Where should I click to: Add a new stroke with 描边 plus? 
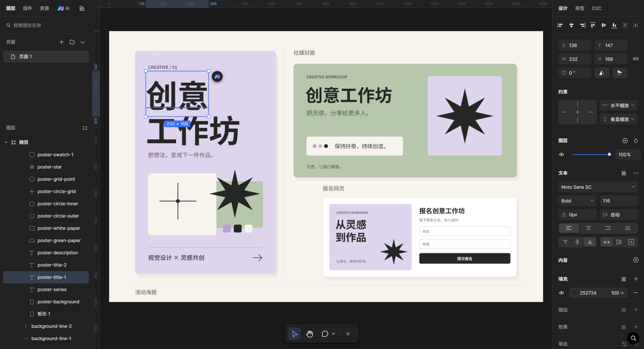tap(636, 310)
